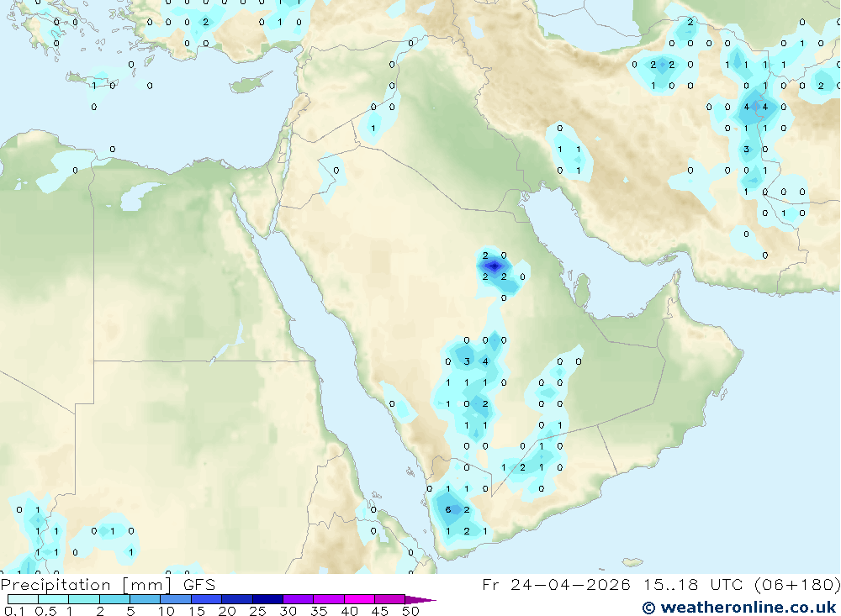
Task: Click the legend label "0.5"
Action: [45, 611]
